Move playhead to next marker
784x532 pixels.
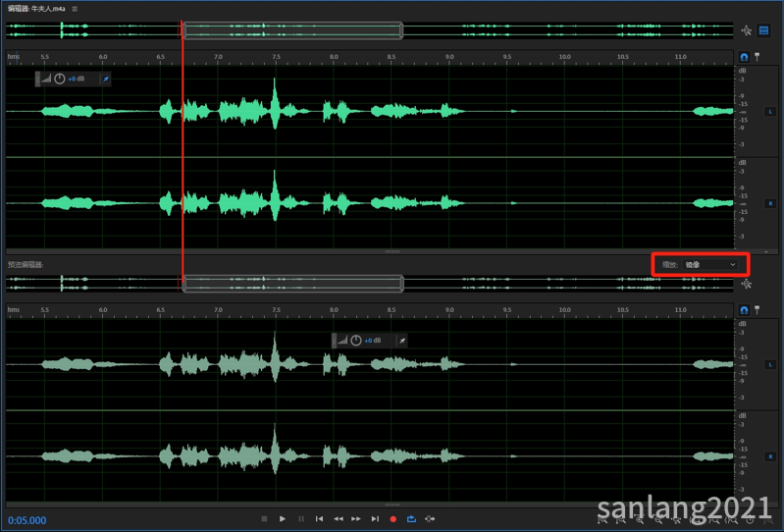(375, 518)
